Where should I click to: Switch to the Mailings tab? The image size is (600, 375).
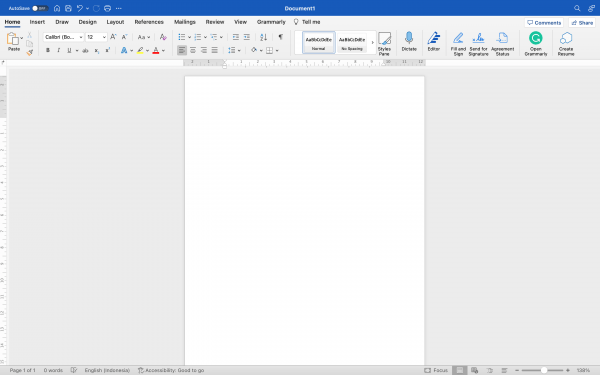click(185, 22)
